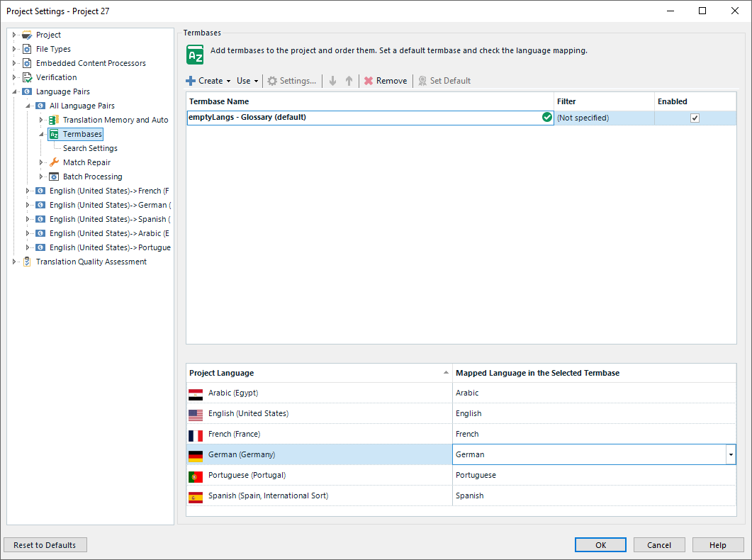Viewport: 752px width, 560px height.
Task: Open the German mapped language dropdown arrow
Action: 731,454
